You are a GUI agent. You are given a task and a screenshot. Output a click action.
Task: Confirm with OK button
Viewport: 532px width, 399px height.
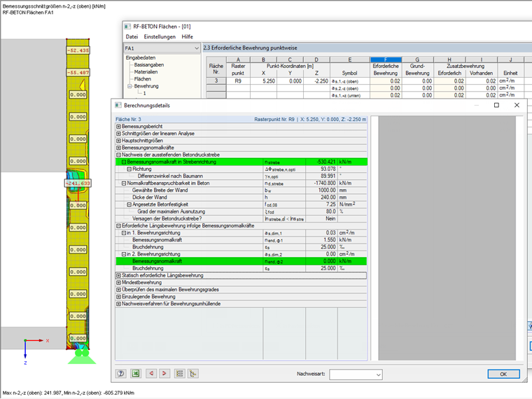pos(503,374)
